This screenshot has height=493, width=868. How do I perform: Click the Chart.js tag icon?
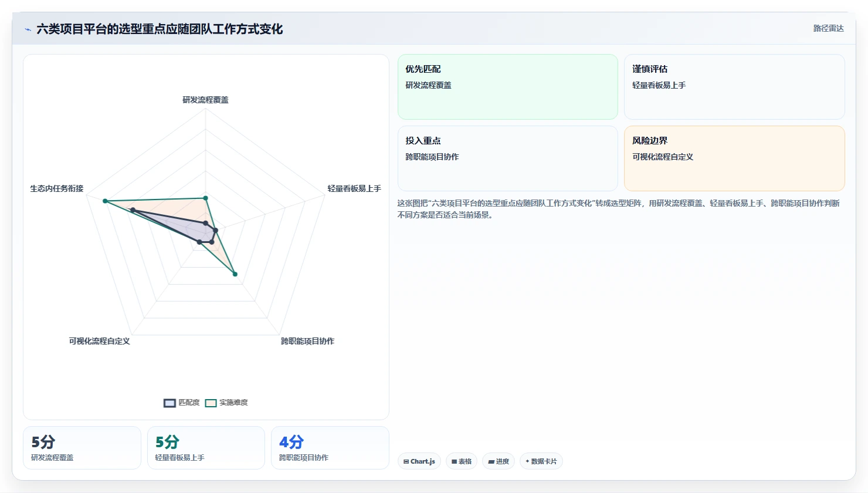[x=406, y=462]
